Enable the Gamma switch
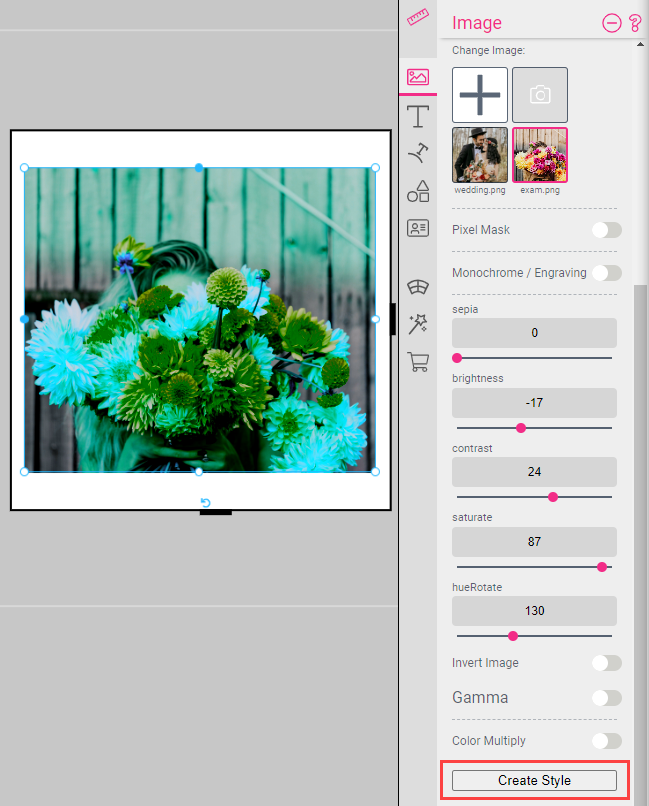Screen dimensions: 649x806 tap(607, 698)
